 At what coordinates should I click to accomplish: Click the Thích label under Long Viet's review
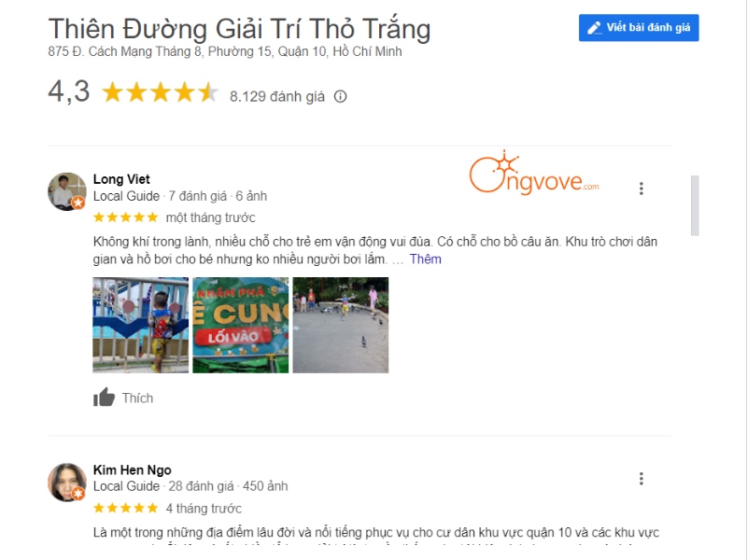(137, 399)
